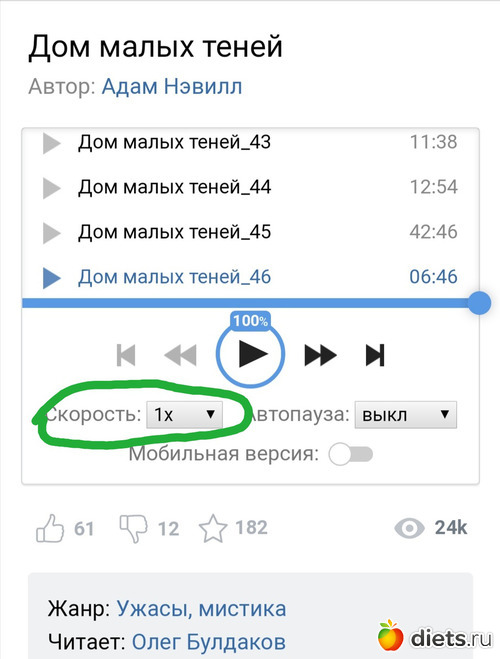Select the Дом малых теней_45 track title
500x659 pixels.
pos(174,232)
